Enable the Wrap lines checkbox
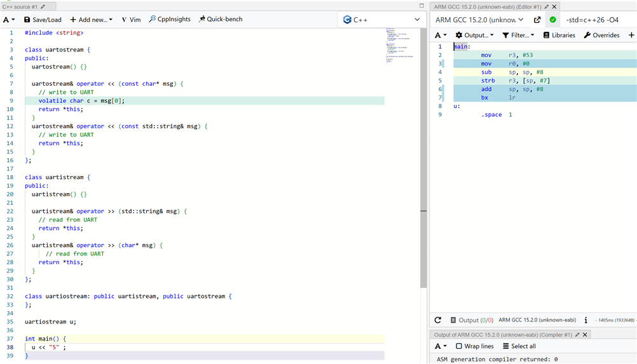The image size is (637, 364). [459, 346]
